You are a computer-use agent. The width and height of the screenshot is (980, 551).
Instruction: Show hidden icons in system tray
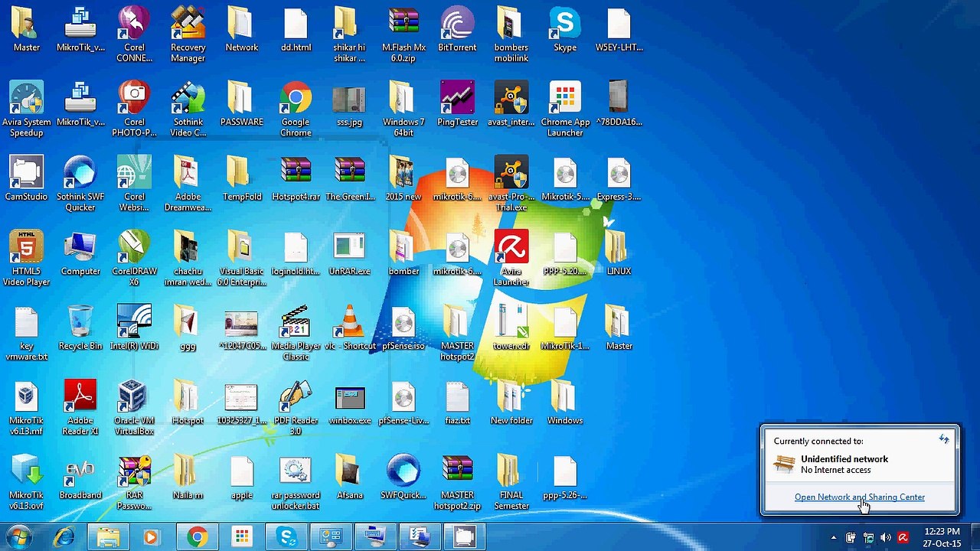(x=834, y=538)
